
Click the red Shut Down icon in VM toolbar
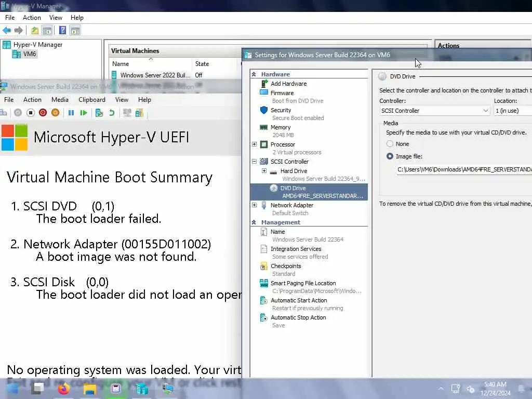43,113
